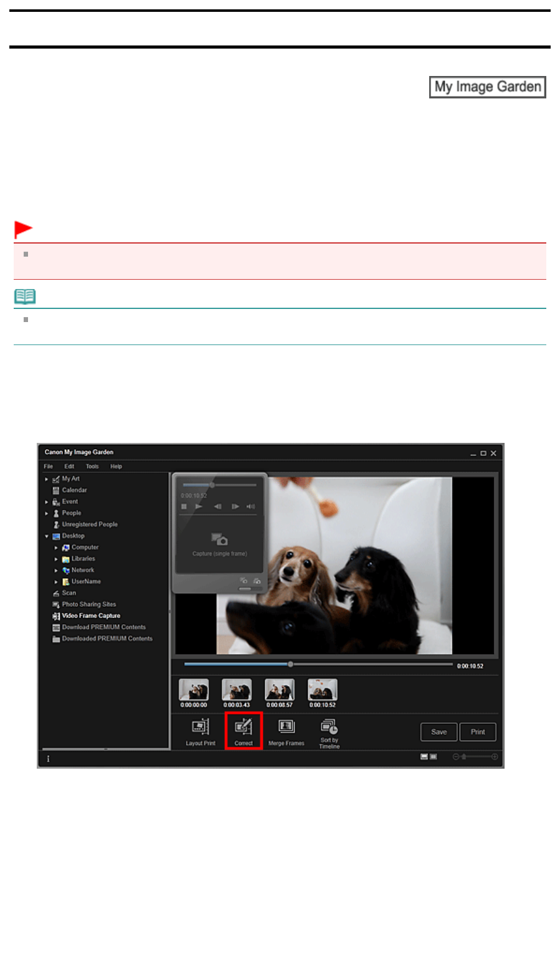This screenshot has width=560, height=978.
Task: Open the Help menu
Action: tap(116, 467)
